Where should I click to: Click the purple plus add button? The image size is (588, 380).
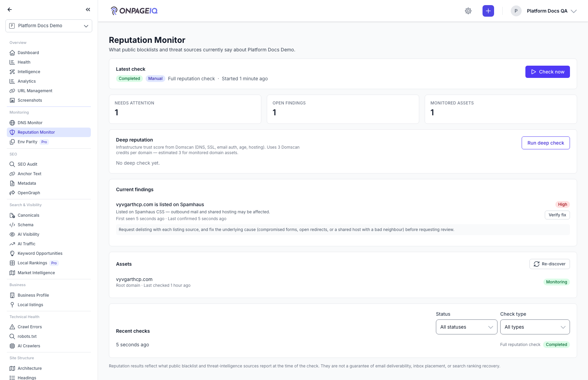488,11
